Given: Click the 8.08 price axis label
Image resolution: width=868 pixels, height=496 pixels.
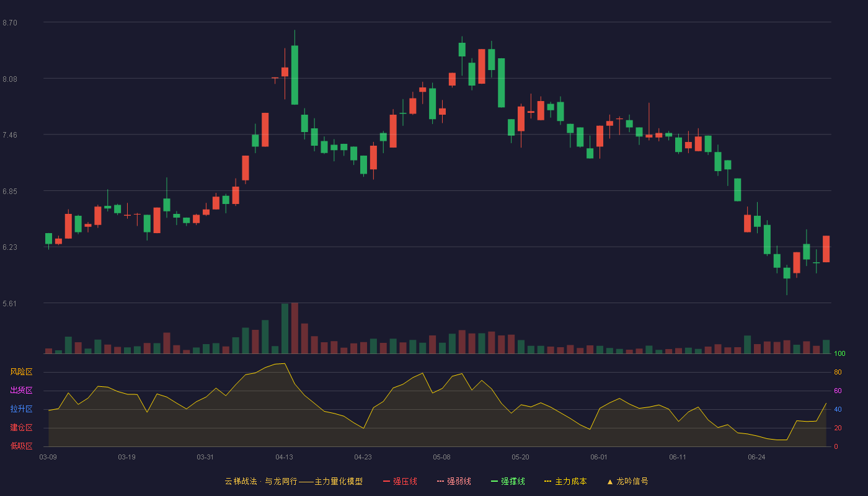Looking at the screenshot, I should coord(10,79).
